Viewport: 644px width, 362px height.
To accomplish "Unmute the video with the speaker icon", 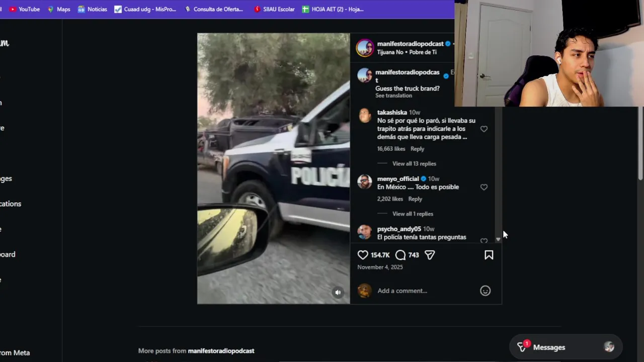I will pyautogui.click(x=338, y=292).
